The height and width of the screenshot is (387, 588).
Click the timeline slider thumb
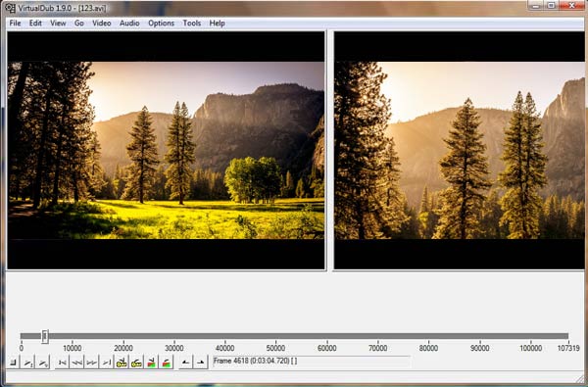point(45,336)
